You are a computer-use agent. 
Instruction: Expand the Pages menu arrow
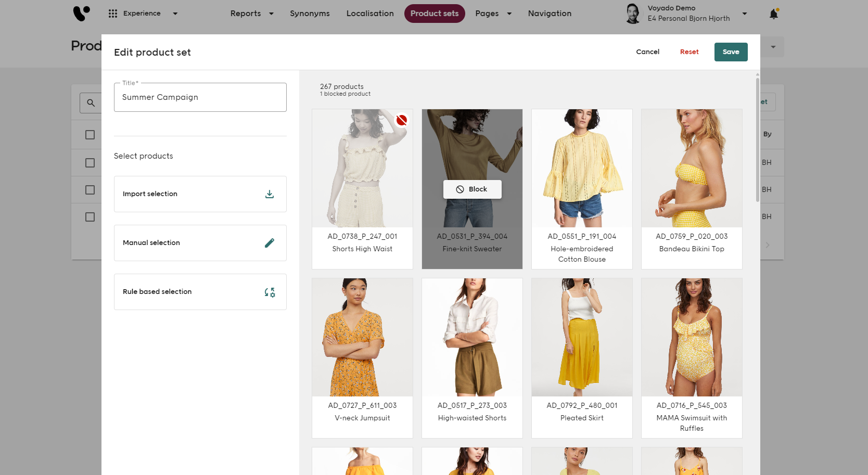(509, 14)
